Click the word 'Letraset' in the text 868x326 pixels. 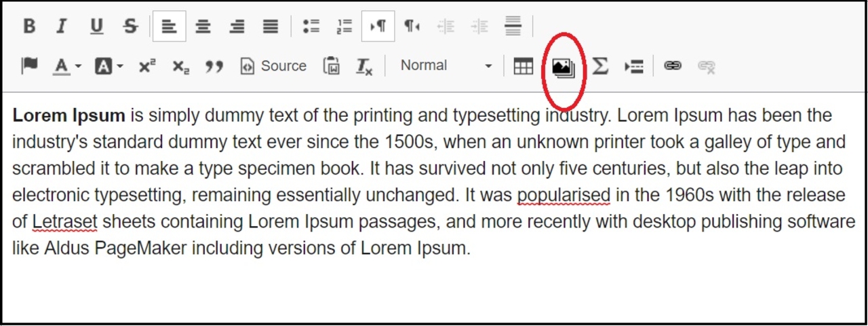point(65,221)
